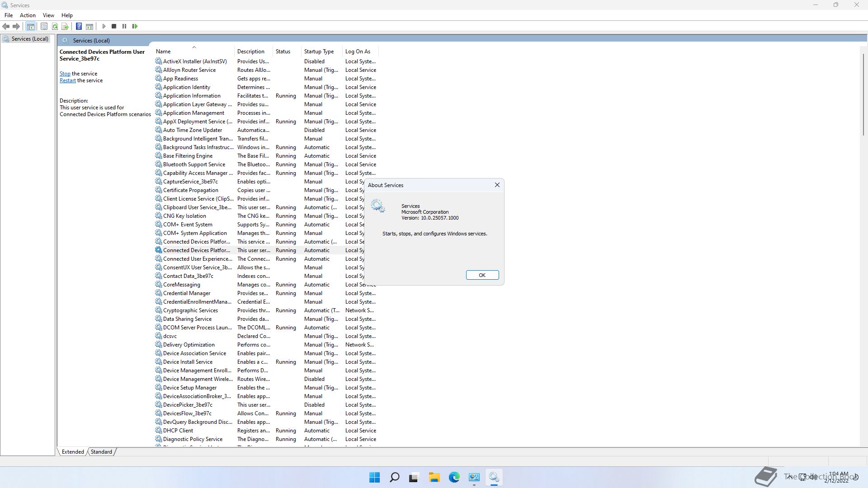Click the Pause Service toolbar icon
This screenshot has width=868, height=488.
[x=124, y=26]
